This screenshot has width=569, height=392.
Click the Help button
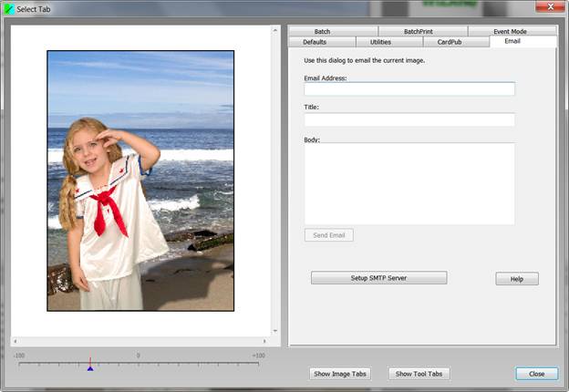[517, 279]
